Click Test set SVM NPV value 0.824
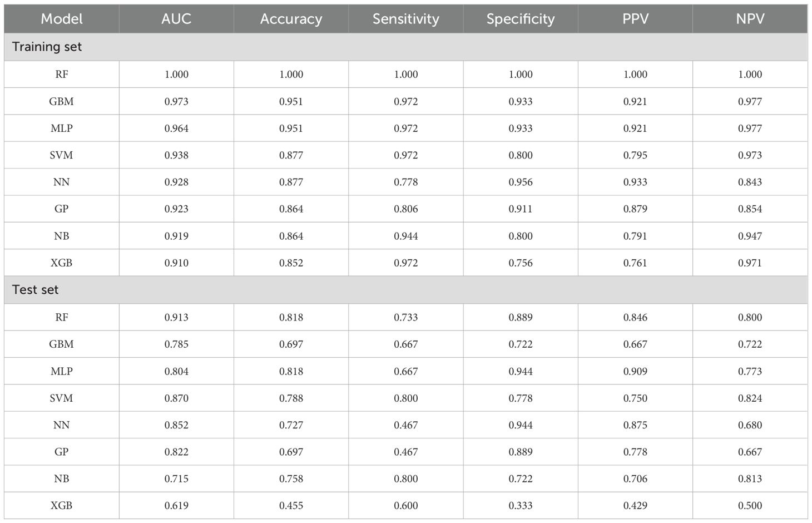The height and width of the screenshot is (523, 812). (x=750, y=398)
